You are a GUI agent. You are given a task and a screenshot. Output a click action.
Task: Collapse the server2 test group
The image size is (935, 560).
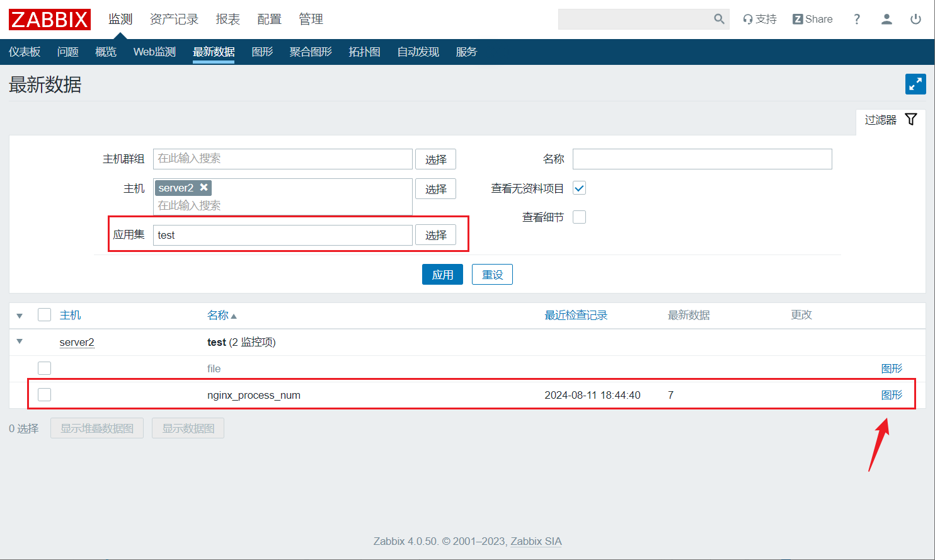point(20,341)
